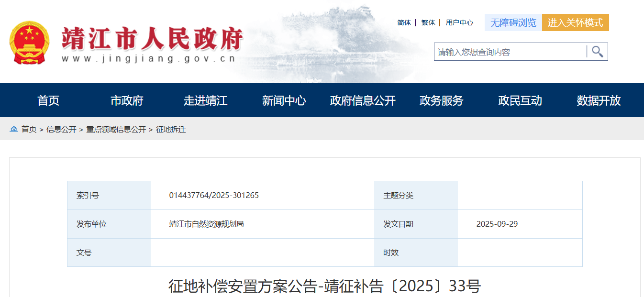
Task: Click the 重点领域信息公开 breadcrumb link
Action: click(x=116, y=130)
